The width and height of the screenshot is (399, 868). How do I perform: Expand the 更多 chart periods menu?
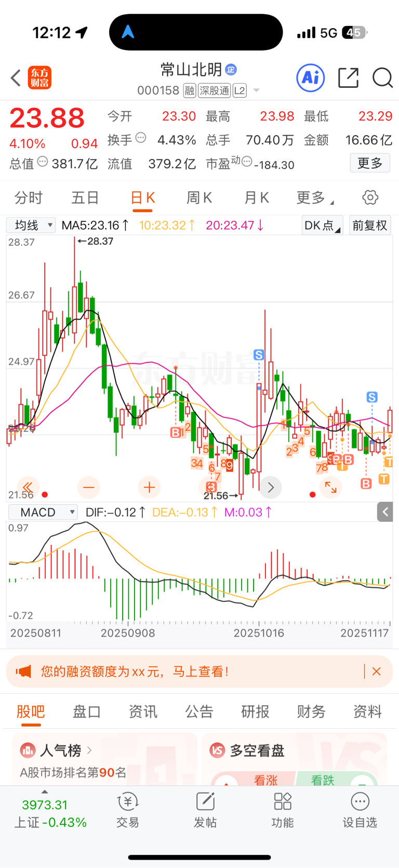coord(315,198)
